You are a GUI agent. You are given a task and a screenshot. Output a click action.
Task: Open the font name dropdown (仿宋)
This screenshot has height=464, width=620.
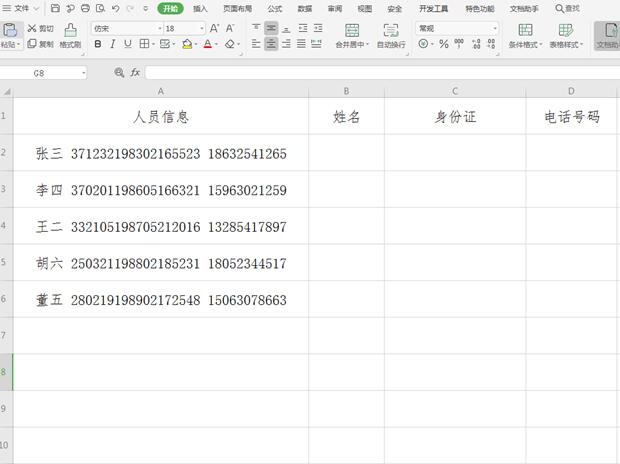(160, 28)
